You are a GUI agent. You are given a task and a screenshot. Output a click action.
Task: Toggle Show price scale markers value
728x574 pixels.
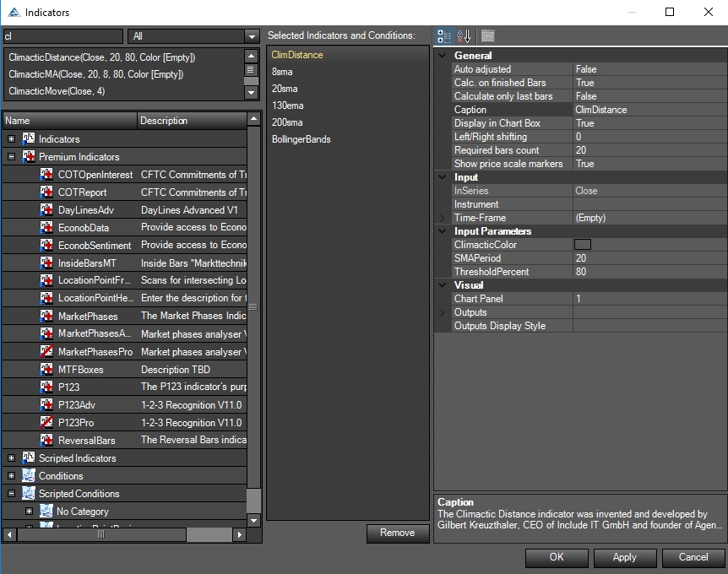[648, 164]
